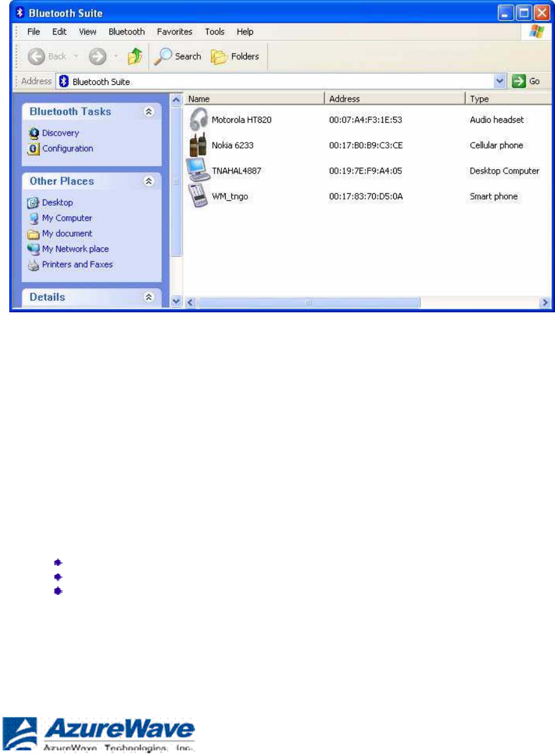Click the Smart phone type text

[494, 196]
